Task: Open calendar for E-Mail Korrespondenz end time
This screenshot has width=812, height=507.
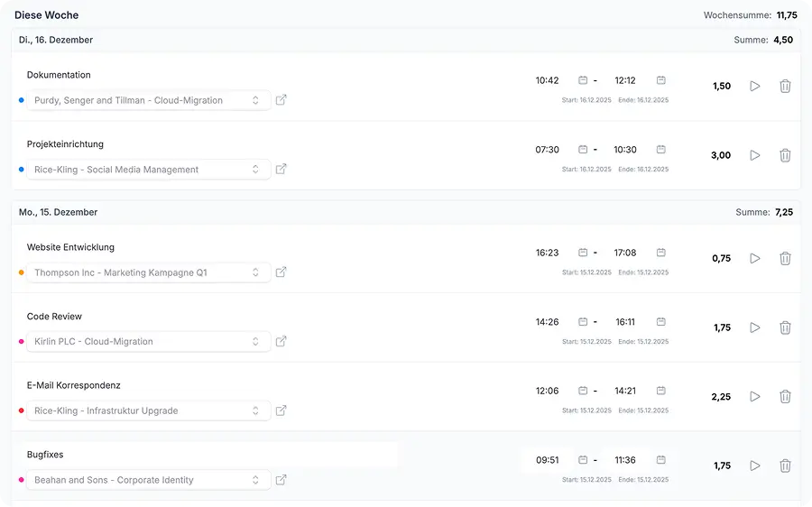Action: (x=661, y=391)
